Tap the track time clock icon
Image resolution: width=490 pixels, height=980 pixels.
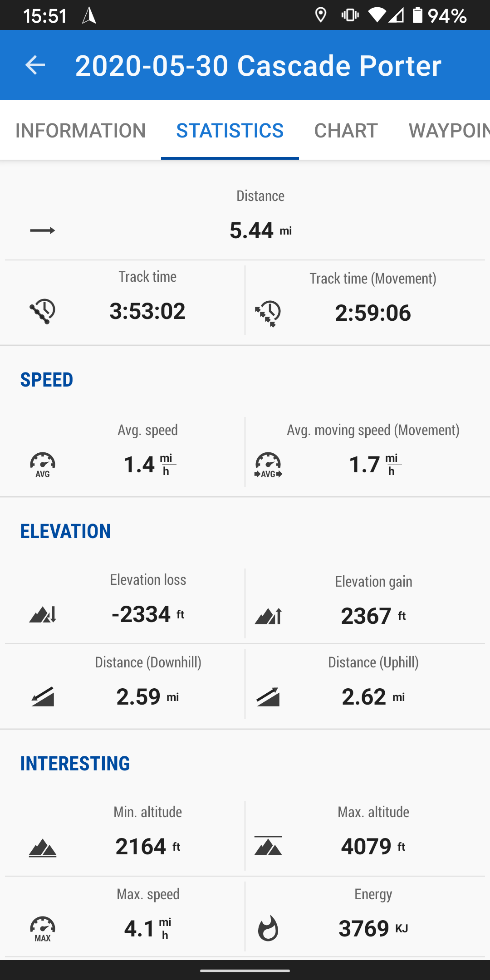(43, 311)
